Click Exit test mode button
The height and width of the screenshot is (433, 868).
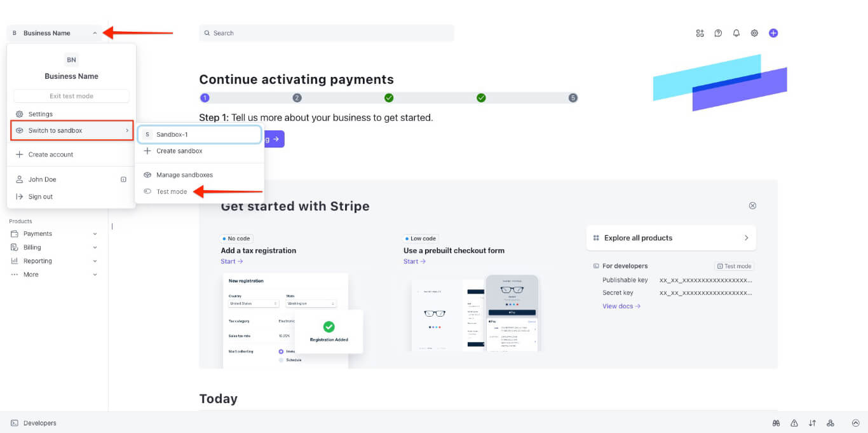pyautogui.click(x=71, y=95)
